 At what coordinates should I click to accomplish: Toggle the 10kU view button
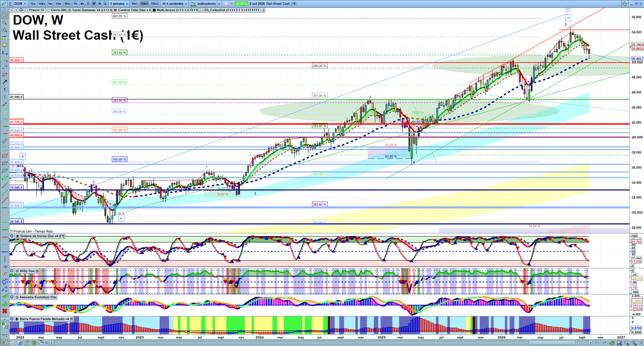click(x=144, y=4)
